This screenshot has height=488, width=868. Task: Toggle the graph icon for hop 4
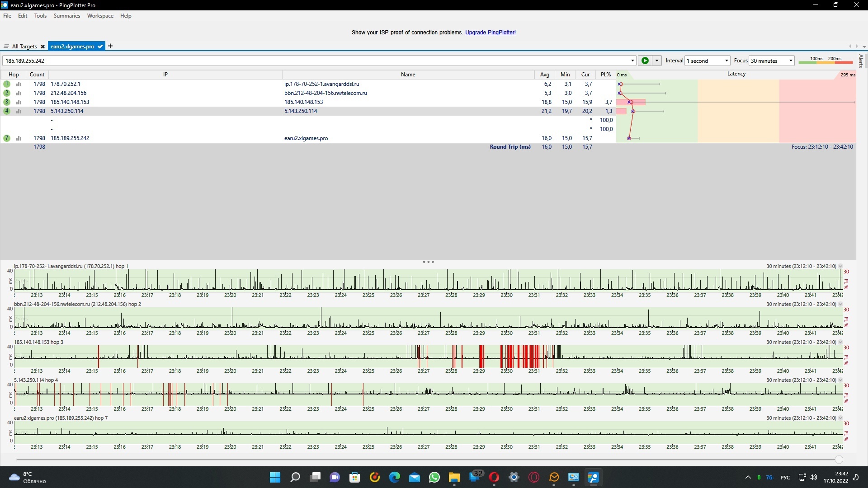[x=19, y=111]
